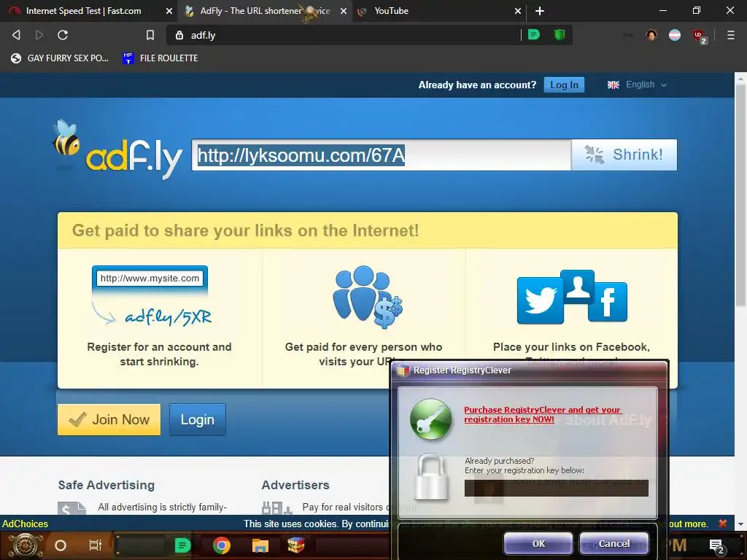The image size is (747, 560).
Task: Launch Google Chrome from taskbar
Action: pos(222,545)
